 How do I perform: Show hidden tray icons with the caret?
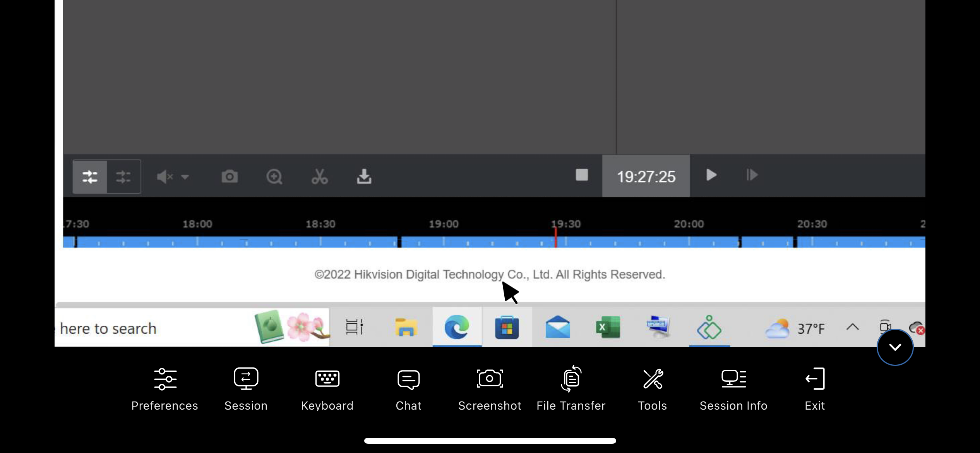(x=852, y=327)
